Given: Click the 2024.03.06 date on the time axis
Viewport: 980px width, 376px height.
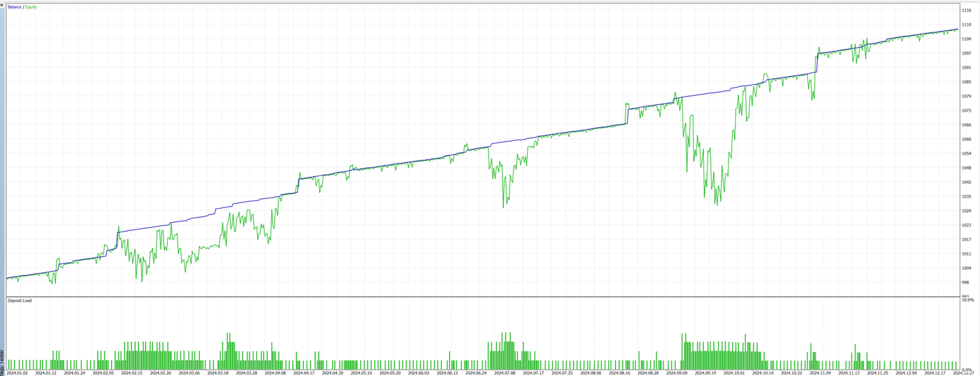Looking at the screenshot, I should 189,373.
